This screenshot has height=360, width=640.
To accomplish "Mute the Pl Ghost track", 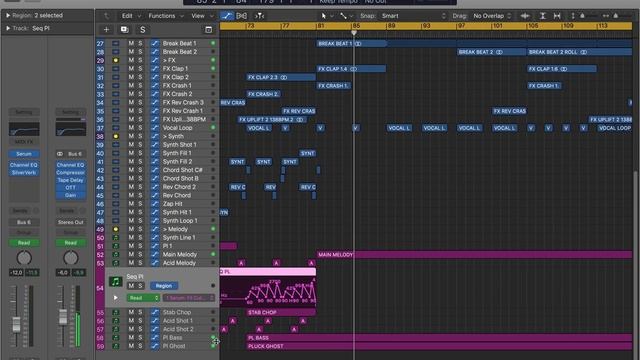I will (x=131, y=346).
